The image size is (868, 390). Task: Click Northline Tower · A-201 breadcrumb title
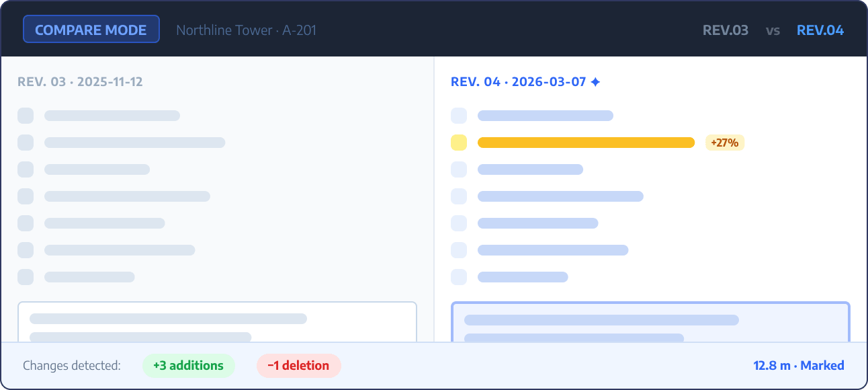(246, 30)
